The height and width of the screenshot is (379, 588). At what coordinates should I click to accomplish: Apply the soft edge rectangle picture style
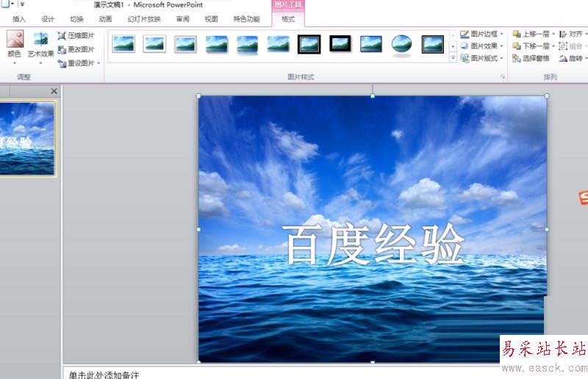click(278, 44)
